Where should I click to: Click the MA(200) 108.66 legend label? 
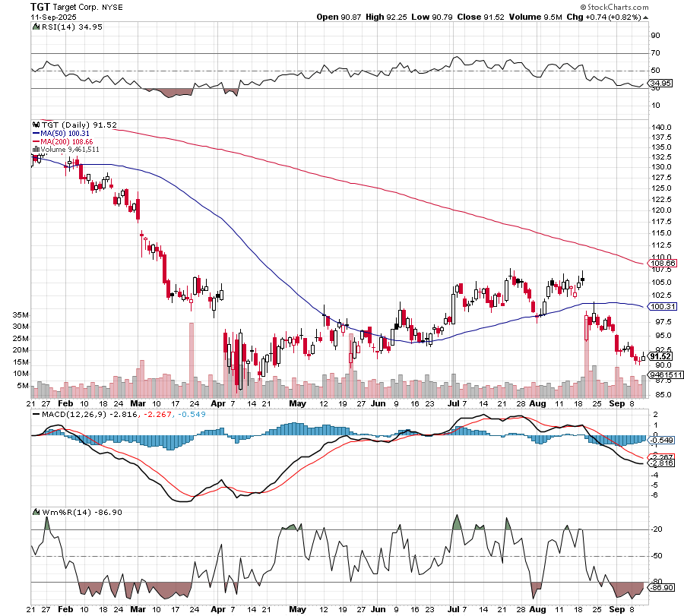pos(67,142)
